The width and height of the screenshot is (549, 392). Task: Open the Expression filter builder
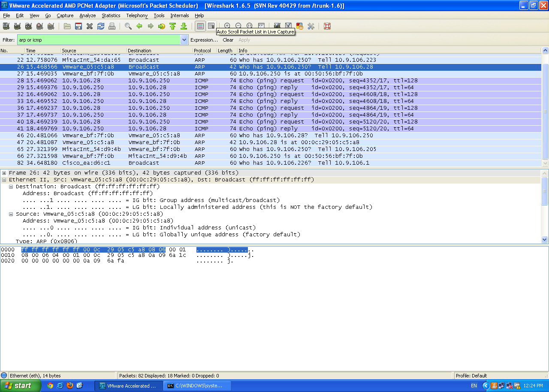coord(204,39)
